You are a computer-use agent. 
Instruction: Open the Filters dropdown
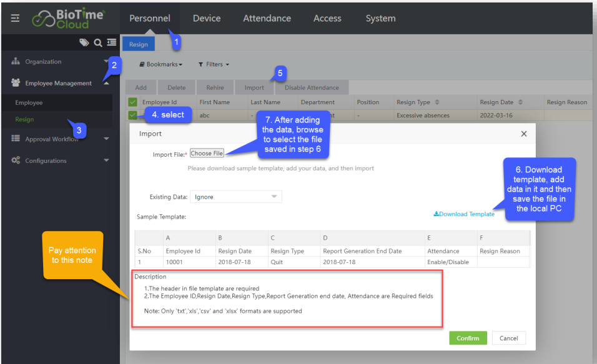tap(214, 64)
